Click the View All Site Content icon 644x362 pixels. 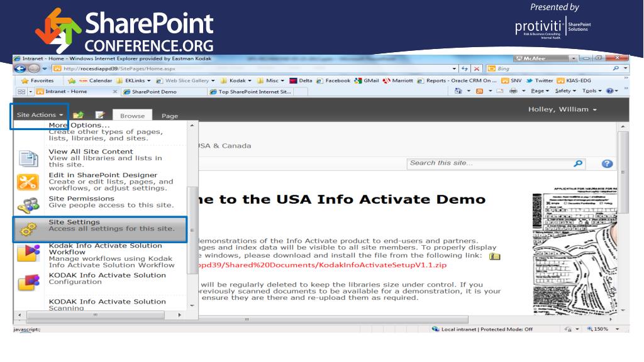point(28,158)
